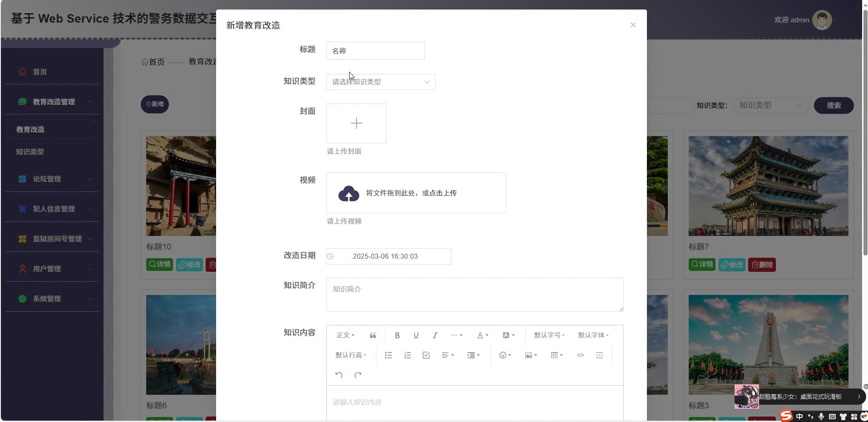Click the admin avatar in the header
This screenshot has height=422, width=868.
(822, 20)
